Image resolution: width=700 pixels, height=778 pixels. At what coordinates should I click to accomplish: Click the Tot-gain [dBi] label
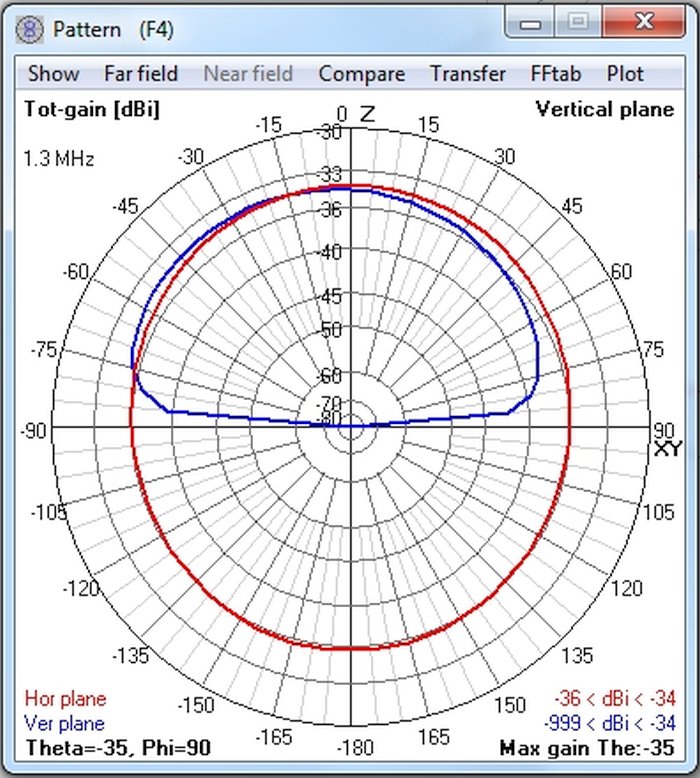(92, 109)
